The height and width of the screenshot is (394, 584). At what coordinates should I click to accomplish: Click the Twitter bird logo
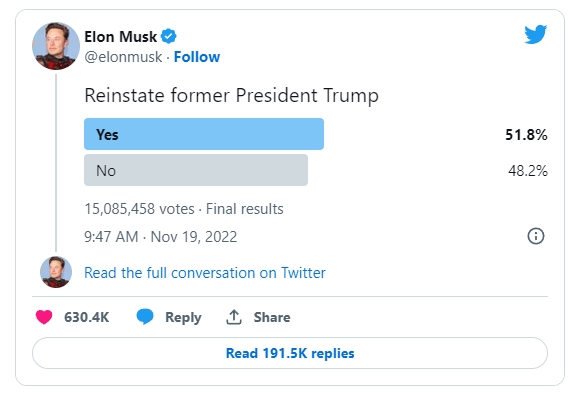[x=536, y=34]
